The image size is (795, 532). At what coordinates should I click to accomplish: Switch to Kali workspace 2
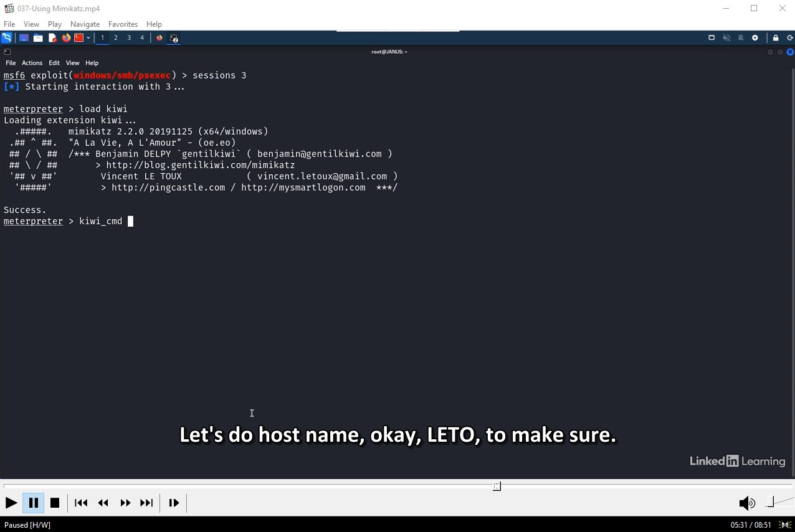click(115, 38)
